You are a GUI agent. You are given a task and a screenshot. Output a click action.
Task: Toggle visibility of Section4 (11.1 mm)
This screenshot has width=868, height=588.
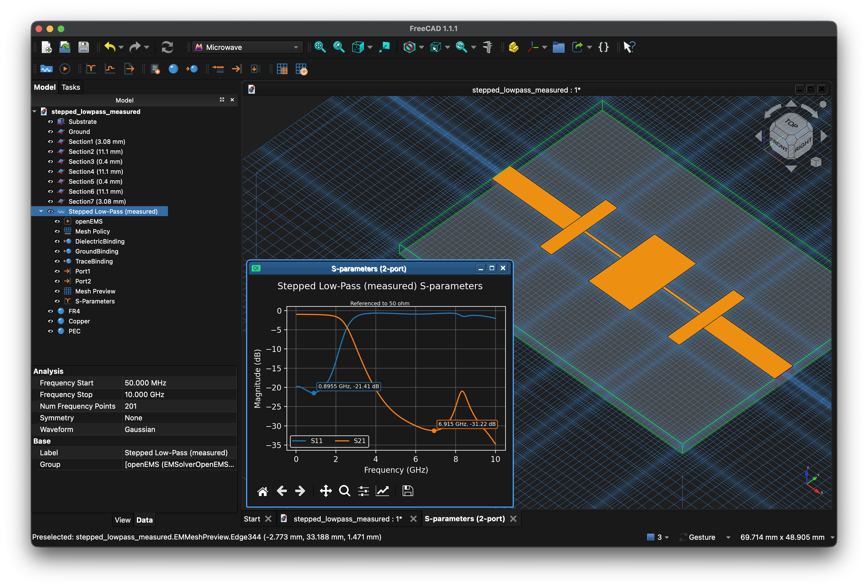coord(50,172)
